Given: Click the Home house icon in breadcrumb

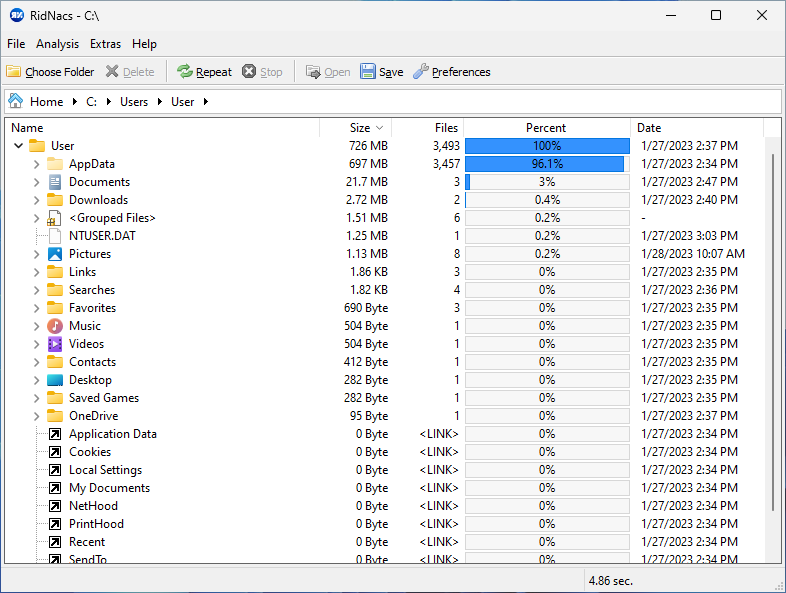Looking at the screenshot, I should click(16, 101).
